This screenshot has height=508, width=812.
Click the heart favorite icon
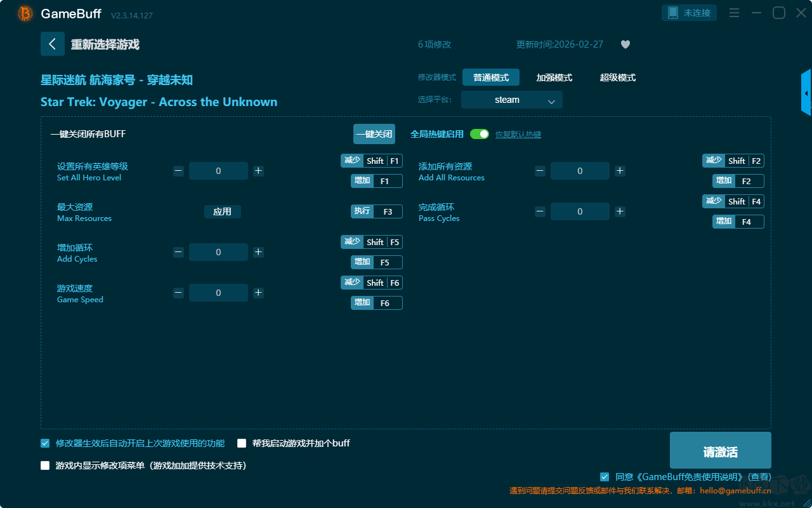(x=625, y=44)
